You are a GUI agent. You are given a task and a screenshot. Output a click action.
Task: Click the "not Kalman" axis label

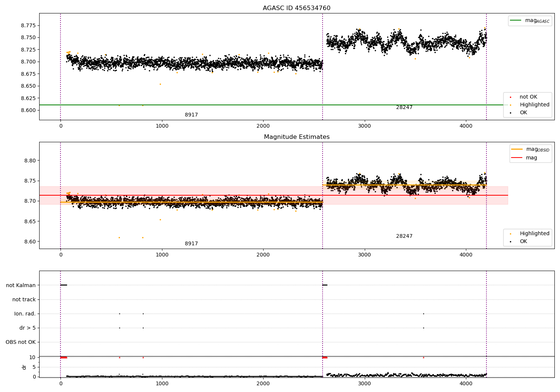click(x=21, y=286)
